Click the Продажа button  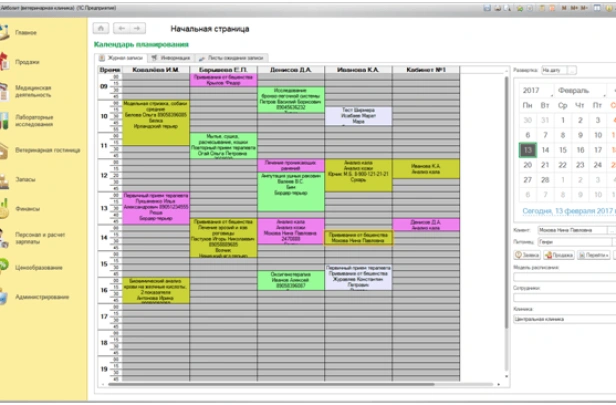560,255
